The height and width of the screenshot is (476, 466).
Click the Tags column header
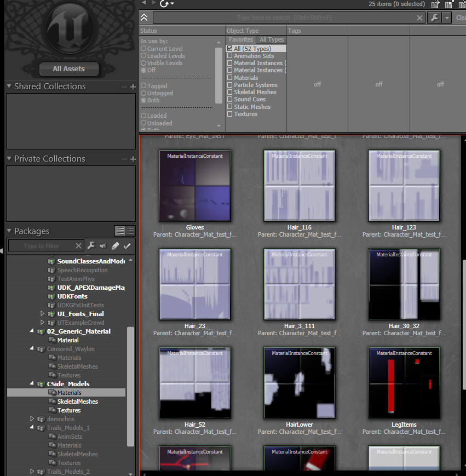(x=317, y=31)
